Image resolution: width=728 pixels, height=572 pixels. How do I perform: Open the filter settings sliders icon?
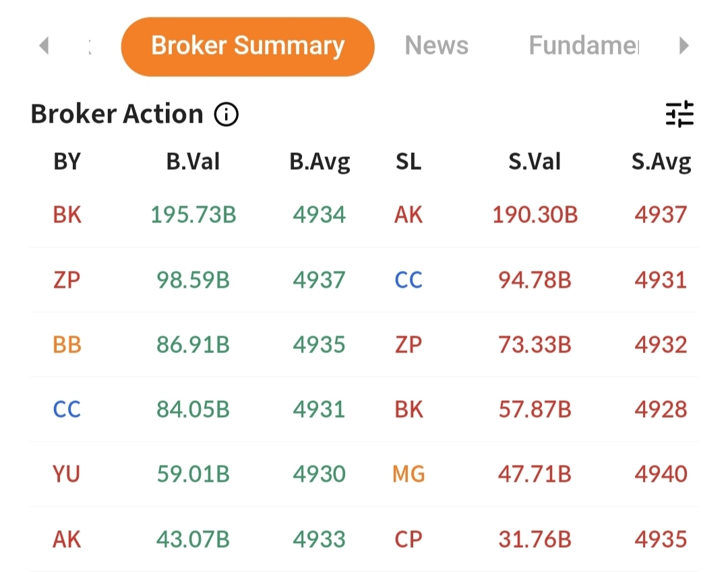pyautogui.click(x=679, y=114)
